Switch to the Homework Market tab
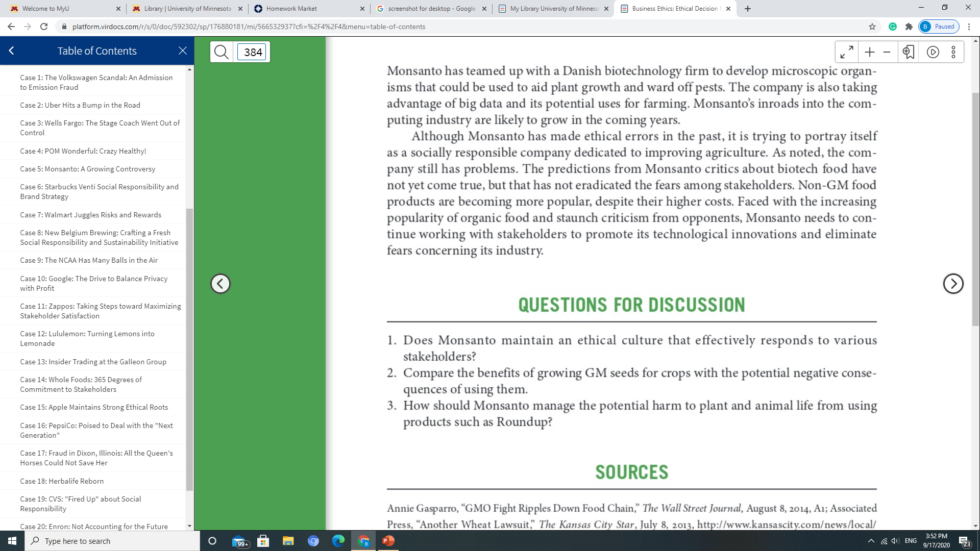 [309, 9]
